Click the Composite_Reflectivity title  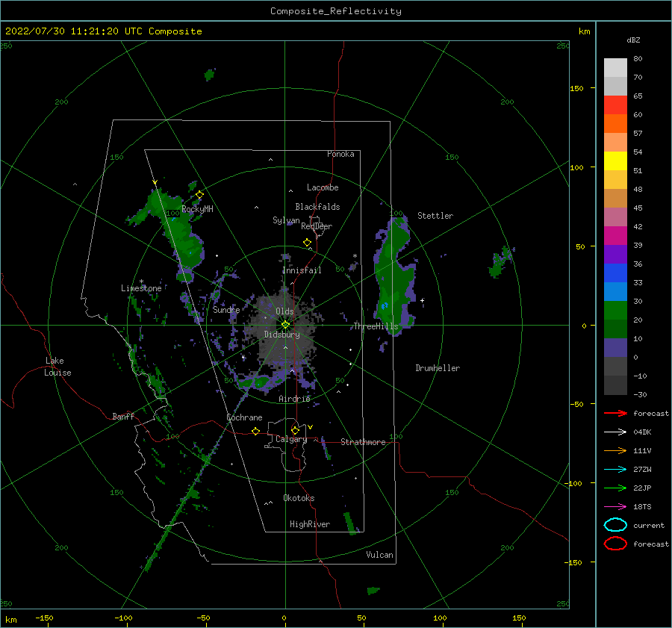(336, 11)
